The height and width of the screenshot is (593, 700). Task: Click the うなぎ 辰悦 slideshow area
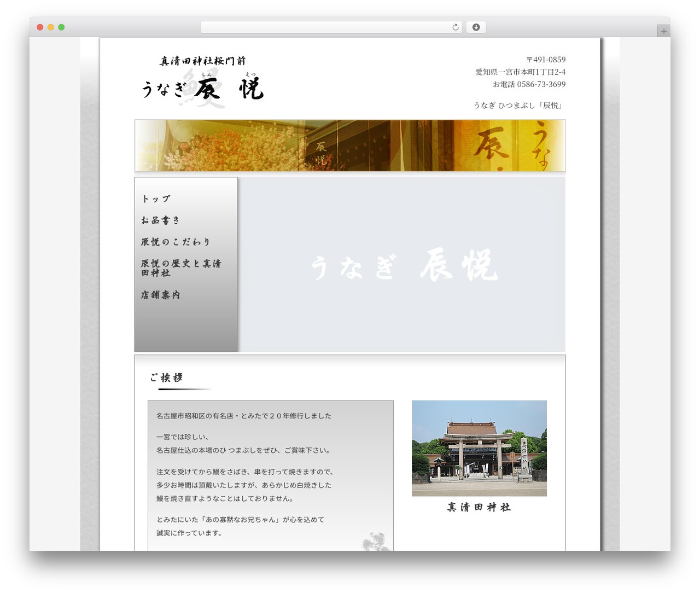402,264
